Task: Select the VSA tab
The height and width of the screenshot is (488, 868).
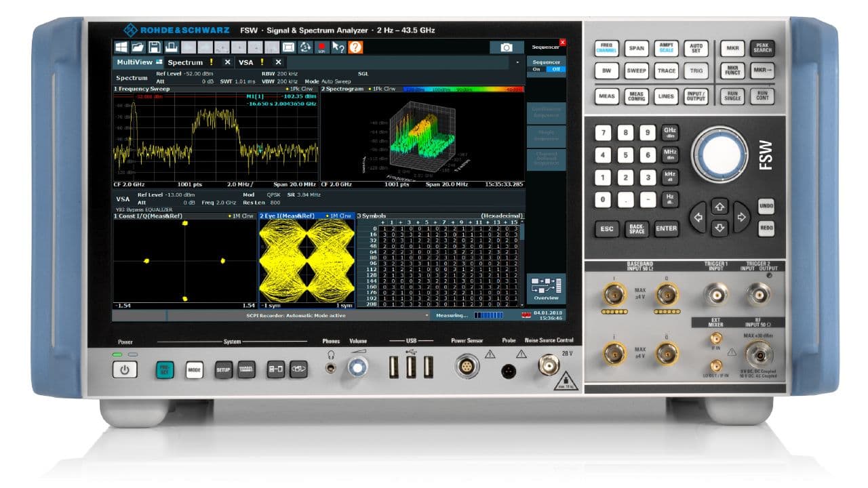Action: click(x=245, y=61)
